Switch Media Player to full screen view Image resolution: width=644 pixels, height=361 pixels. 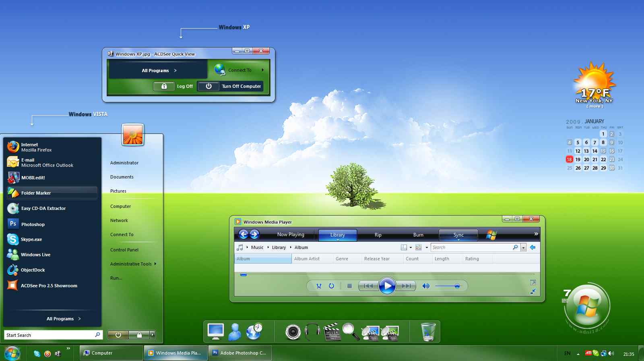[x=533, y=282]
